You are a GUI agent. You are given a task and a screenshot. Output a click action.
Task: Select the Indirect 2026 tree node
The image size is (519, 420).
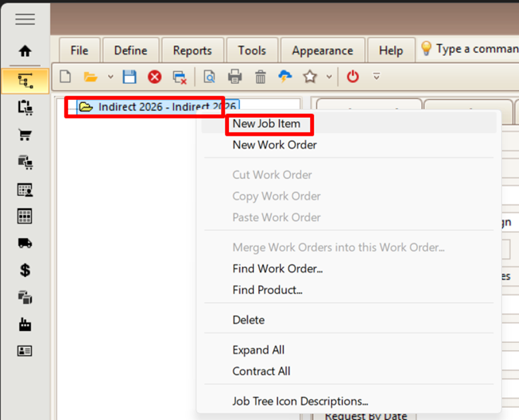tap(160, 107)
